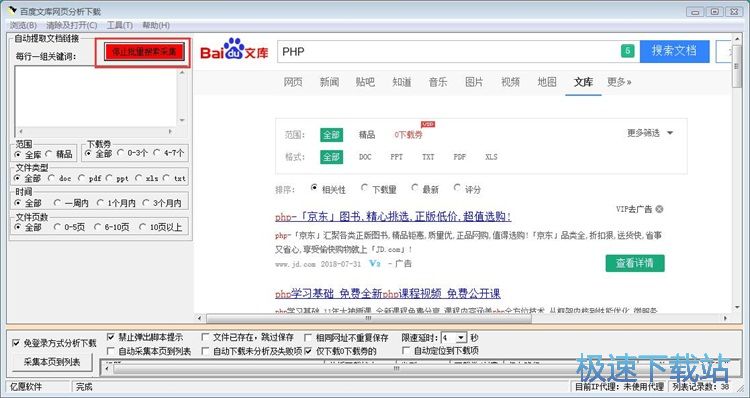750x398 pixels.
Task: Select pdf file type radio
Action: [89, 178]
